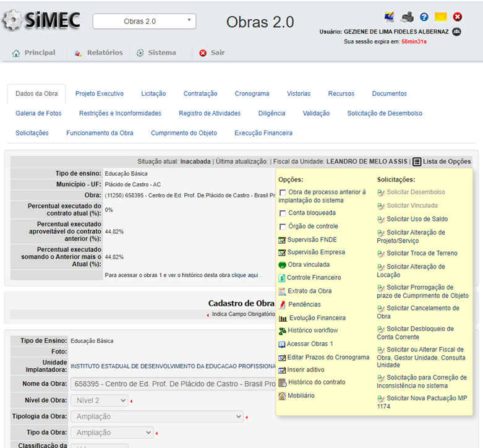Click the Obra vinculada green icon
This screenshot has width=483, height=448.
click(282, 265)
